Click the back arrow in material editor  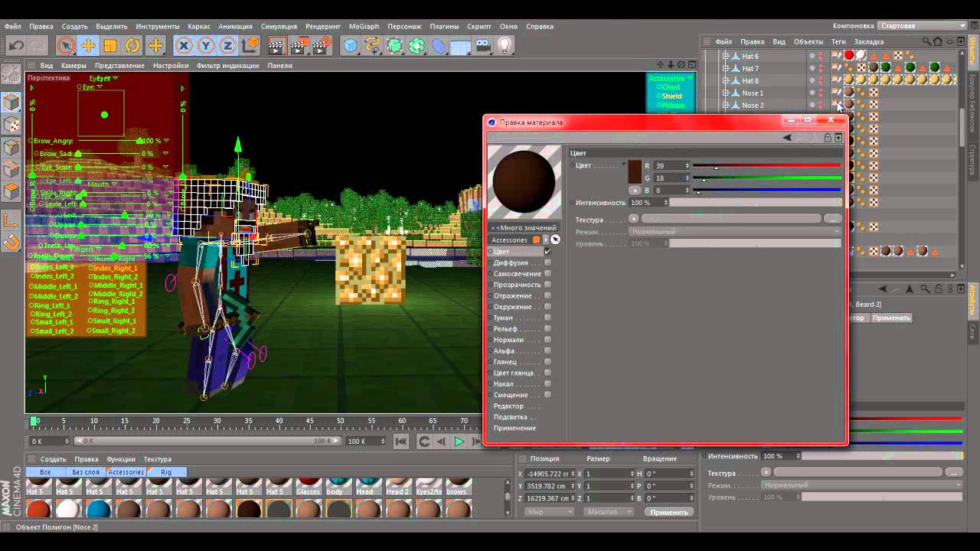tap(787, 138)
